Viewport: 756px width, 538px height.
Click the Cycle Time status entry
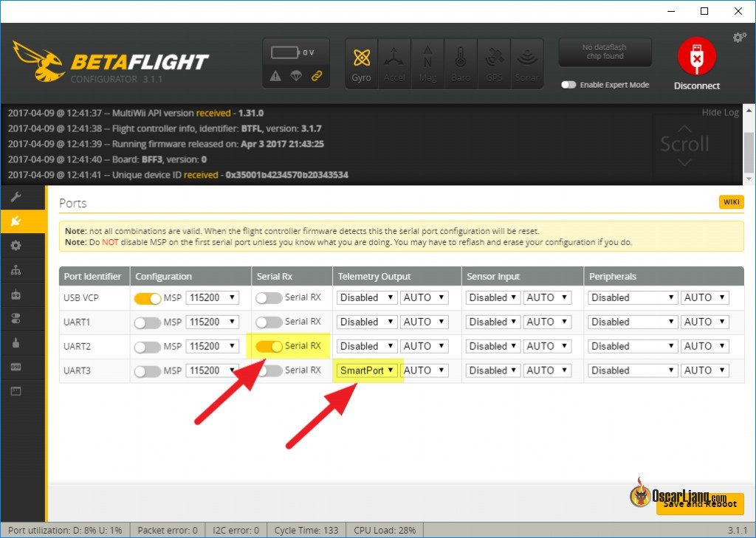point(306,531)
